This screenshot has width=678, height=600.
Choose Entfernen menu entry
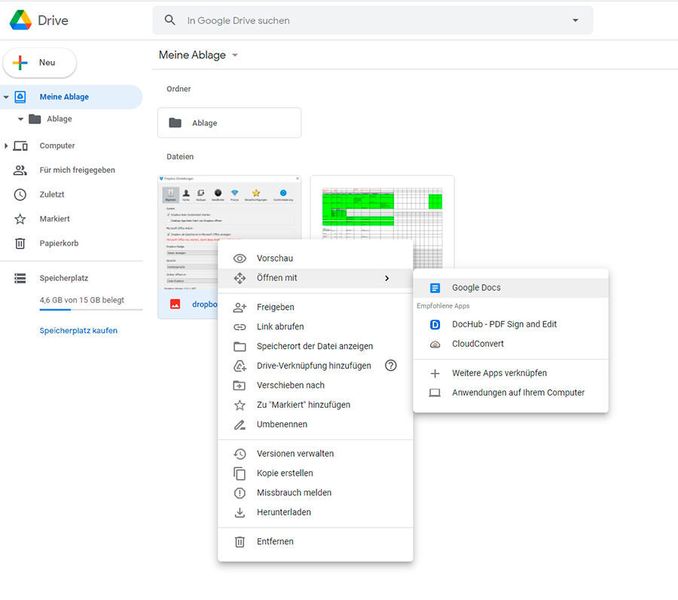pos(315,542)
